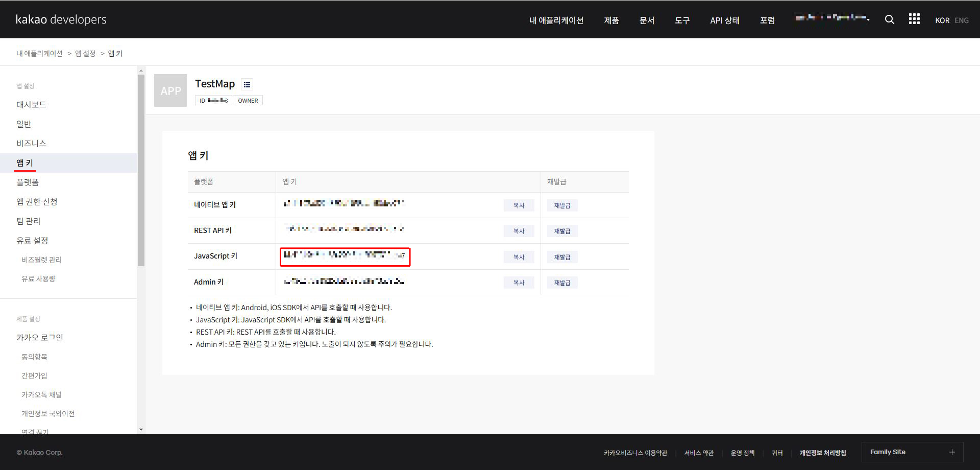Screen dimensions: 980x470
Task: Open 쿼터 footer link
Action: click(x=777, y=453)
